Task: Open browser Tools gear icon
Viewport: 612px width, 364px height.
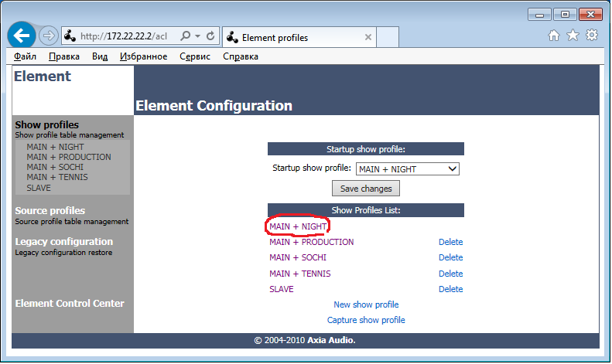Action: (592, 35)
